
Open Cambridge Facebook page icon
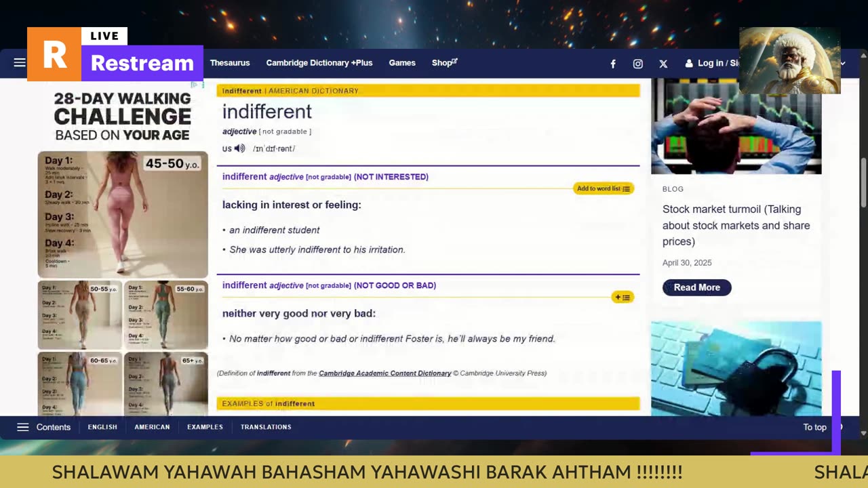[x=613, y=64]
